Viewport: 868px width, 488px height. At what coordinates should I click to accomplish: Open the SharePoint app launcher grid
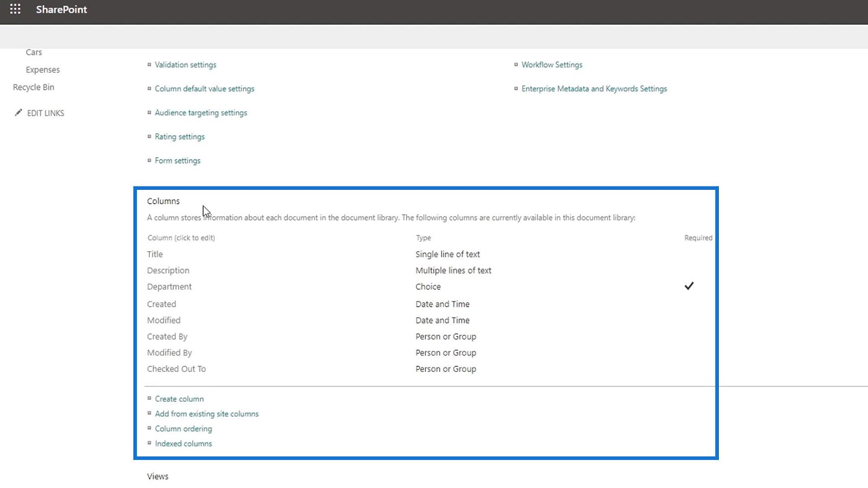coord(15,9)
